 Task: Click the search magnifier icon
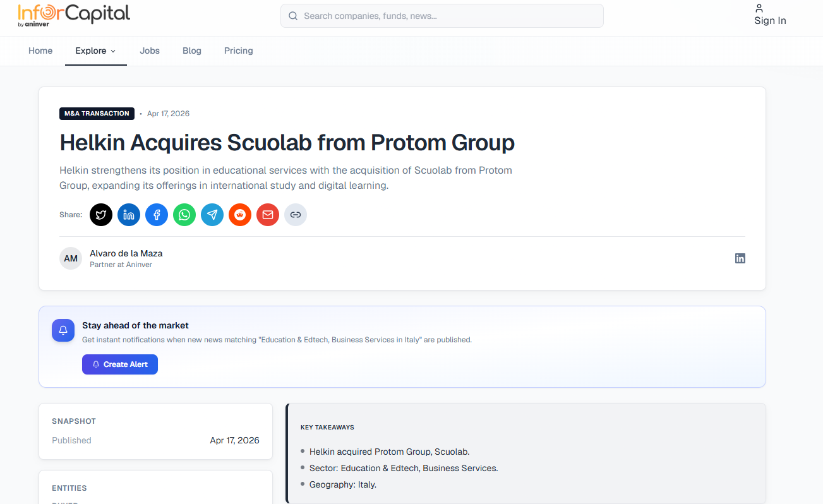[293, 16]
